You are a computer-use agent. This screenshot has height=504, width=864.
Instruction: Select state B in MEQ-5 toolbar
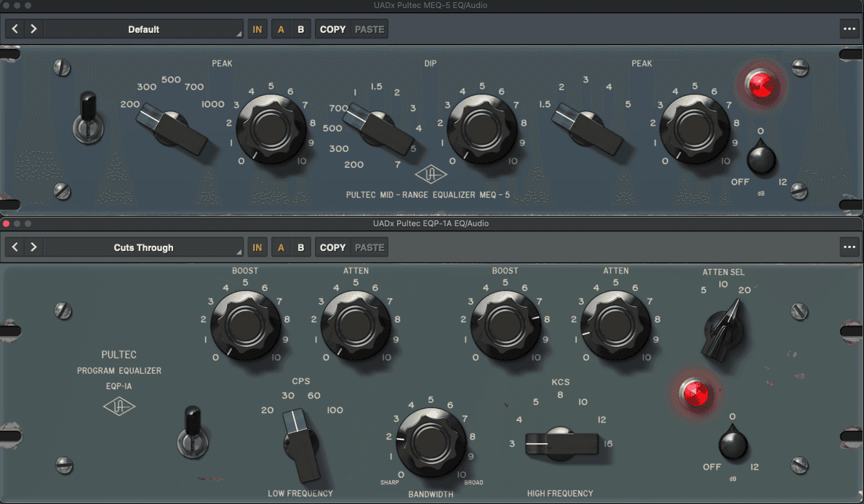tap(301, 29)
